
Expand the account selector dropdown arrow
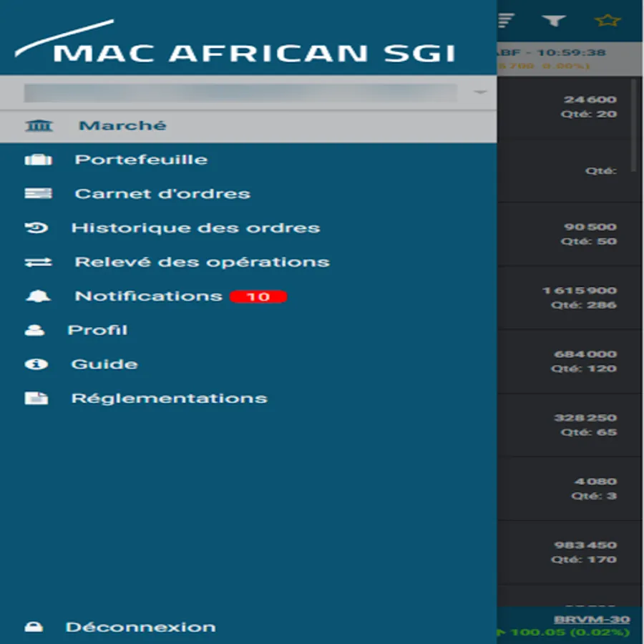479,92
